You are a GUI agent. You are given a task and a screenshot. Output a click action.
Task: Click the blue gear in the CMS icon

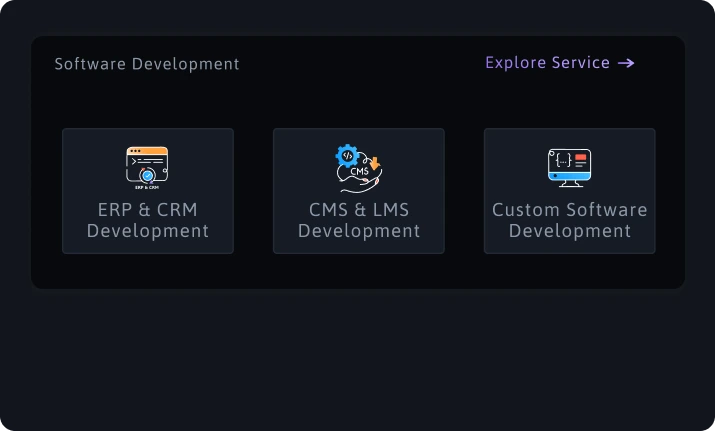coord(347,156)
